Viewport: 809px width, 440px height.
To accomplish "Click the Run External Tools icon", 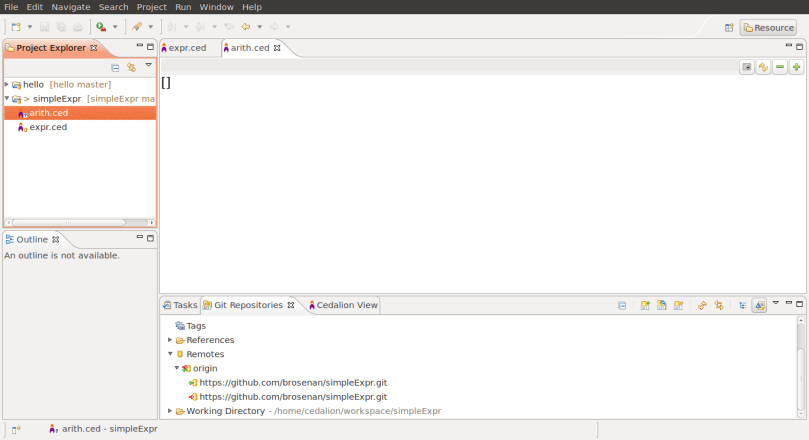I will coord(101,27).
